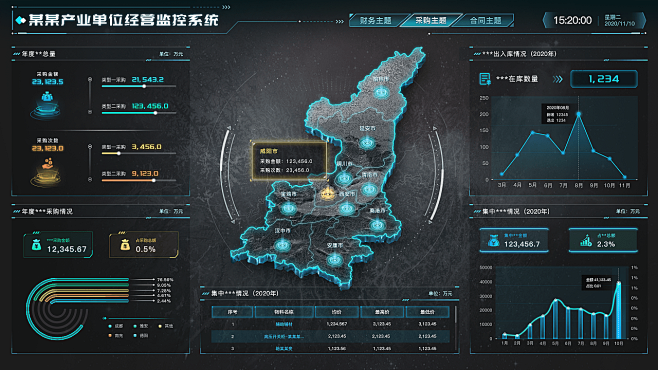This screenshot has width=658, height=370.
Task: Toggle the 成都 legend item
Action: (x=116, y=326)
